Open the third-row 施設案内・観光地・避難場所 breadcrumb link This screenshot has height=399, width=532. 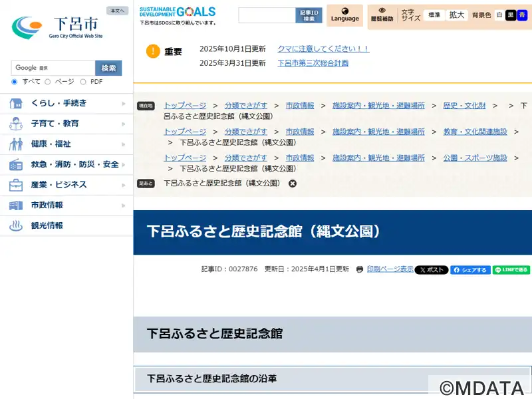(x=378, y=158)
